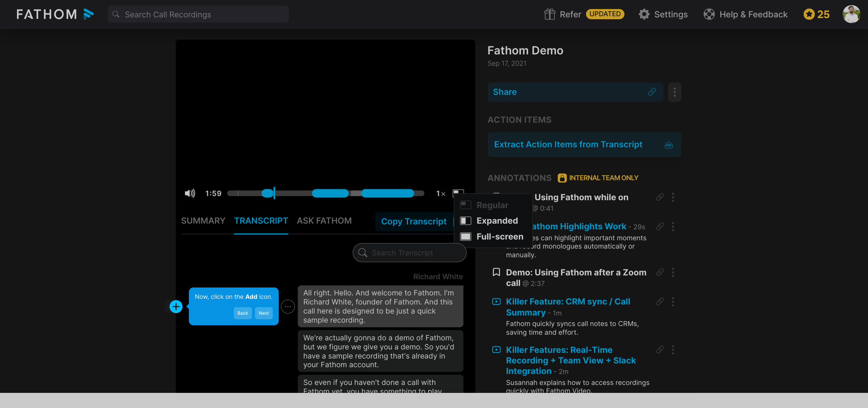Click the Help & Feedback lifebuoy icon
Screen dimensions: 868x408
coord(709,14)
